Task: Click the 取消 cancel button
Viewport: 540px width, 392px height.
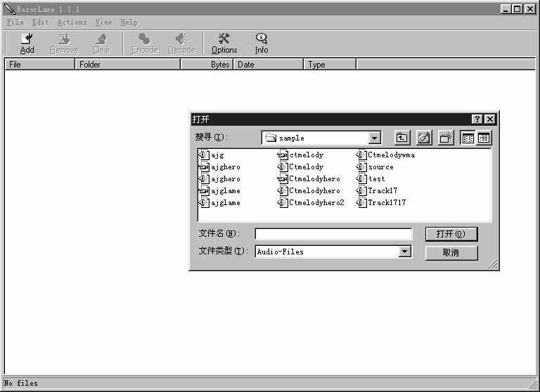Action: click(451, 253)
